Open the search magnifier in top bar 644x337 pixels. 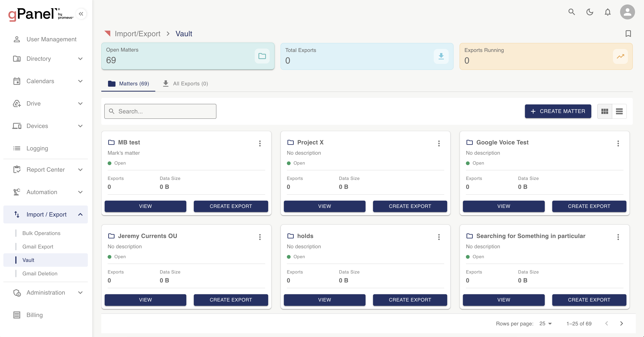pos(571,12)
